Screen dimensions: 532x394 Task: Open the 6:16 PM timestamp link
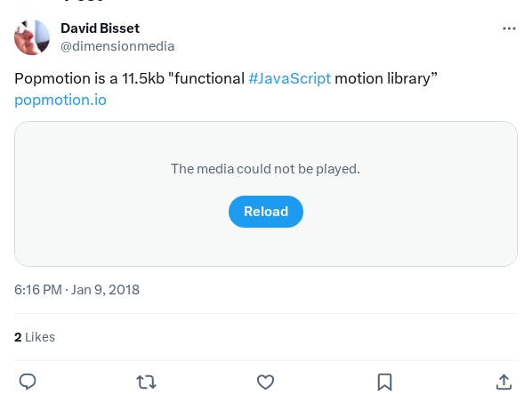38,290
